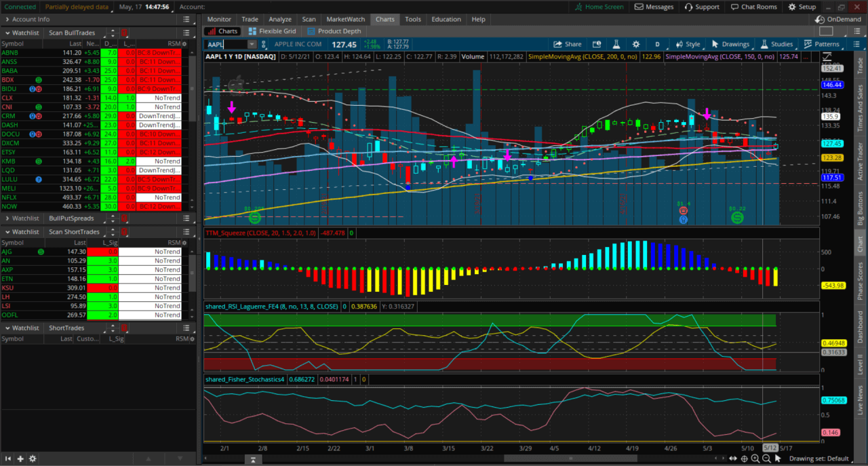Open the Studies menu

pos(776,44)
